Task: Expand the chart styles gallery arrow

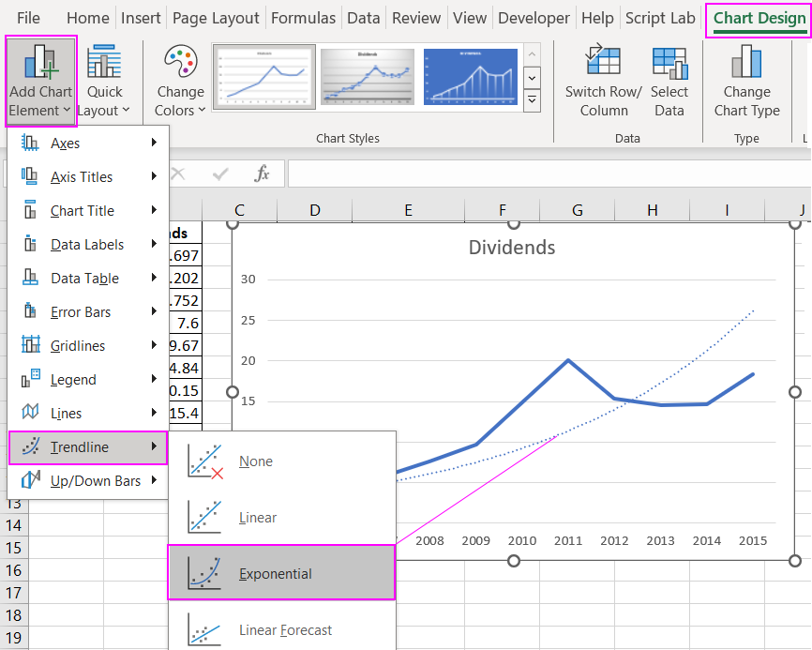Action: (x=533, y=99)
